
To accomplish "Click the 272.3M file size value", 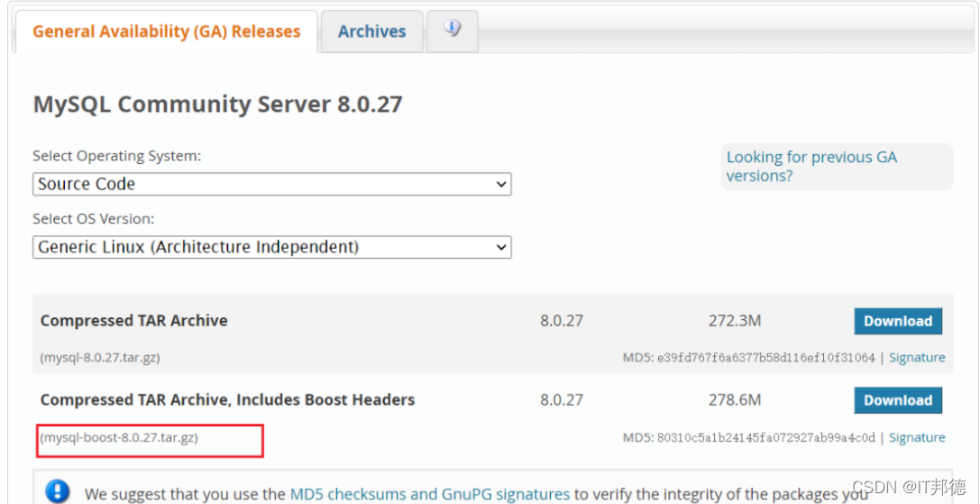I will pos(735,321).
